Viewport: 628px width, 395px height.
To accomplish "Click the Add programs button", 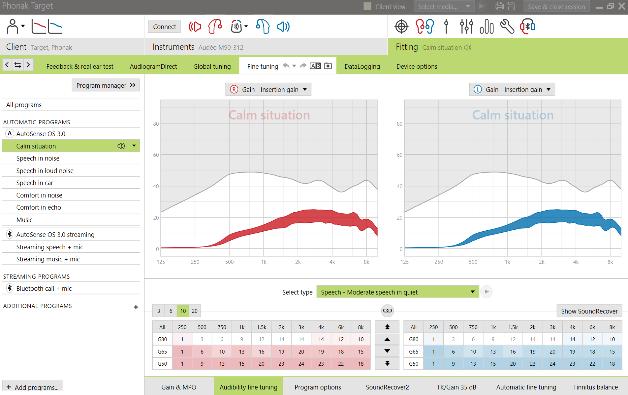I will coord(32,387).
